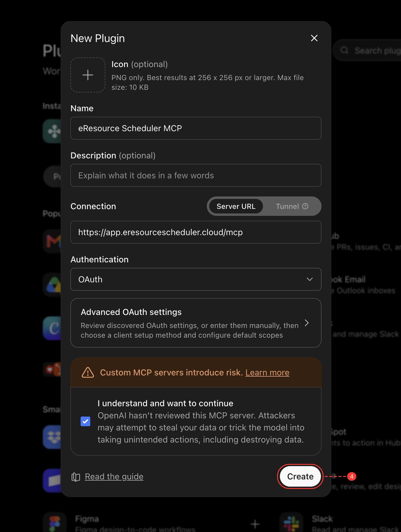Toggle the I understand and want to continue checkbox
This screenshot has height=532, width=401.
(x=85, y=421)
